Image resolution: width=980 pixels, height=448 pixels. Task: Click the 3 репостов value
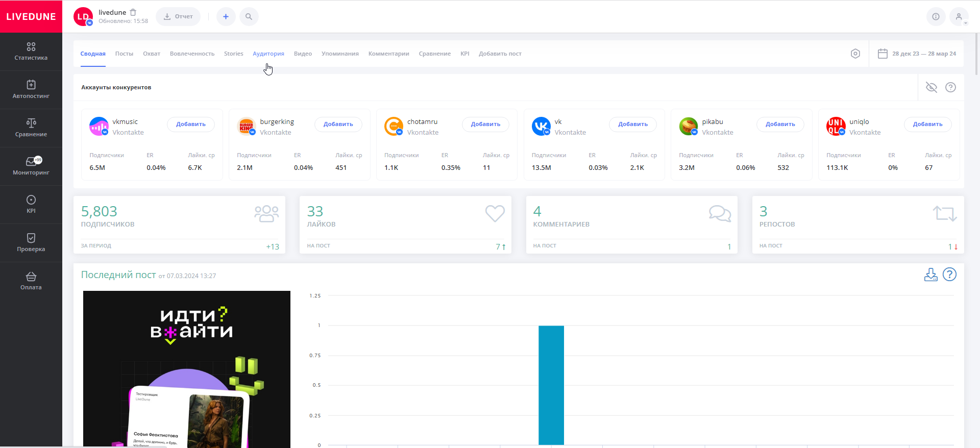pos(764,211)
